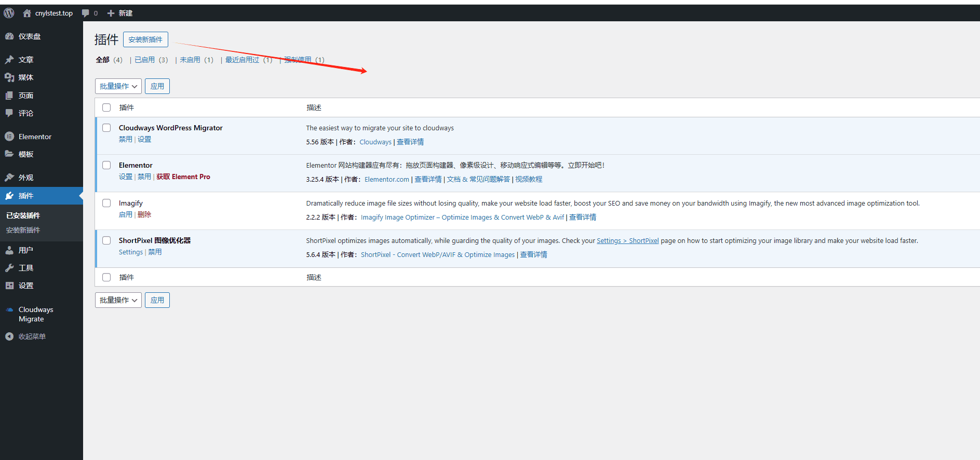Viewport: 980px width, 460px height.
Task: Check the ShortPixel 图像优化器 checkbox
Action: (x=106, y=240)
